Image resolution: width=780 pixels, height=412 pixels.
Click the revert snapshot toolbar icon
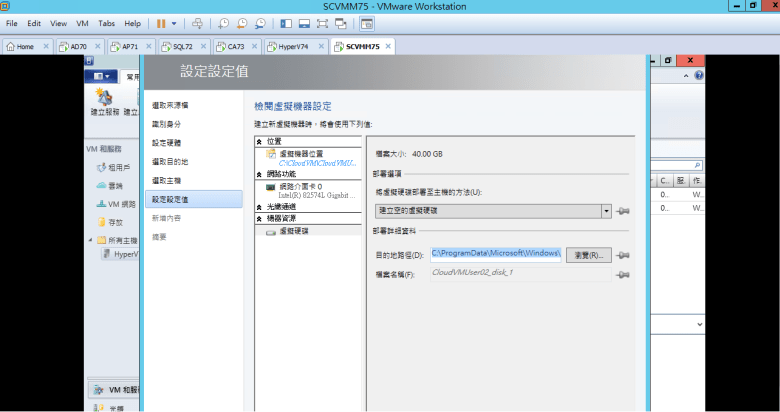pyautogui.click(x=242, y=22)
